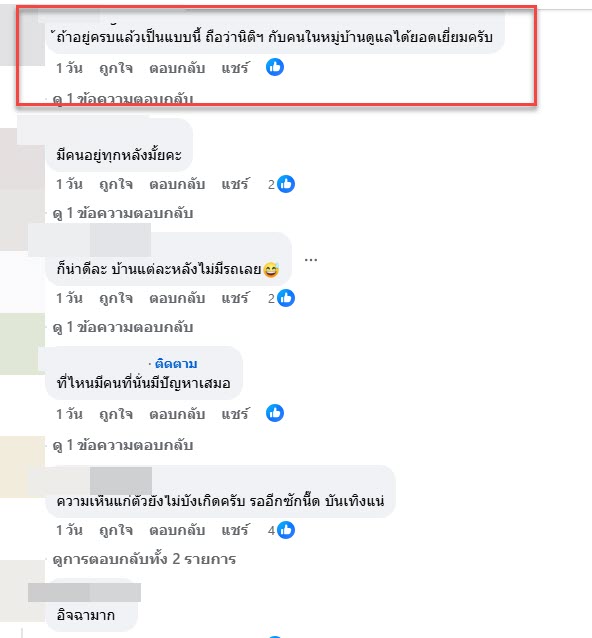The height and width of the screenshot is (638, 592).
Task: Reply to the ปัญหาเสมอ comment
Action: click(x=177, y=414)
